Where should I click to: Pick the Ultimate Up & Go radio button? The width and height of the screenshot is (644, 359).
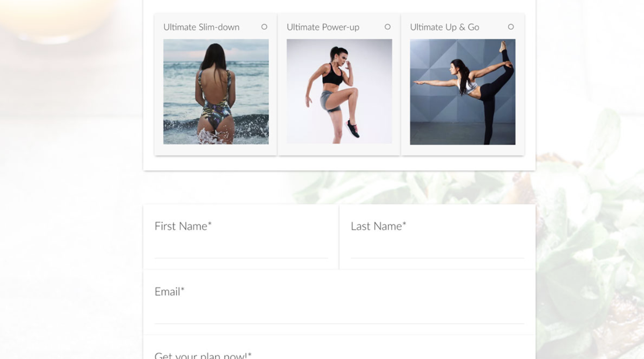click(511, 27)
